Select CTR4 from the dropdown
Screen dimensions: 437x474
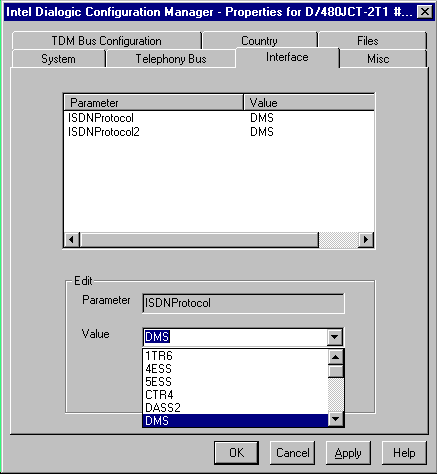pyautogui.click(x=235, y=395)
